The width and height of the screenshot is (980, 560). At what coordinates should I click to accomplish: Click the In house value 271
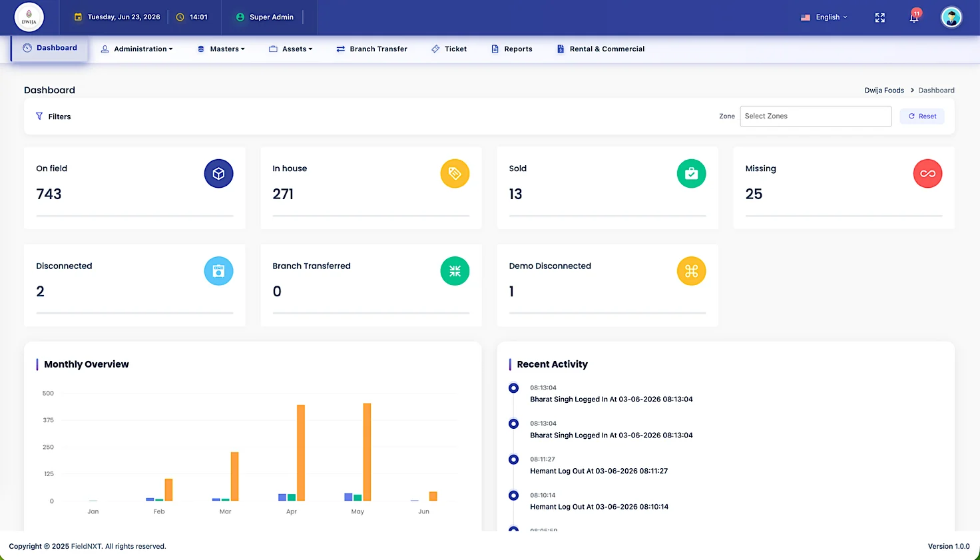pos(283,194)
